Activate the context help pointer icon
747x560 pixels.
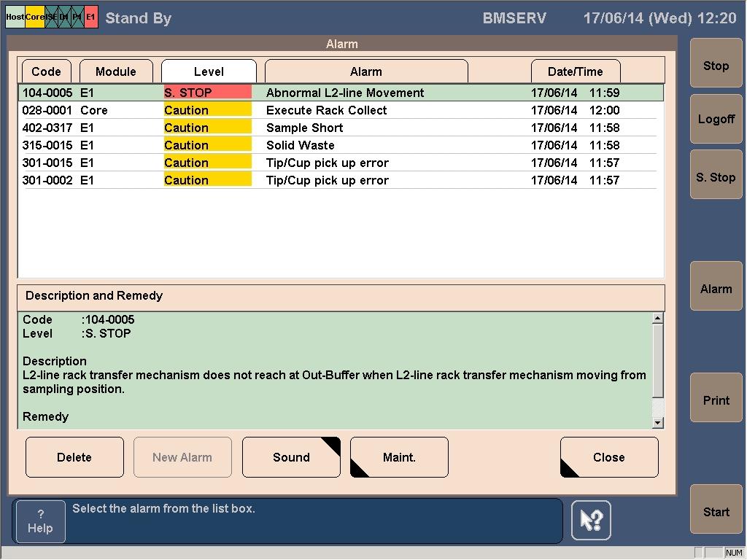pyautogui.click(x=591, y=521)
